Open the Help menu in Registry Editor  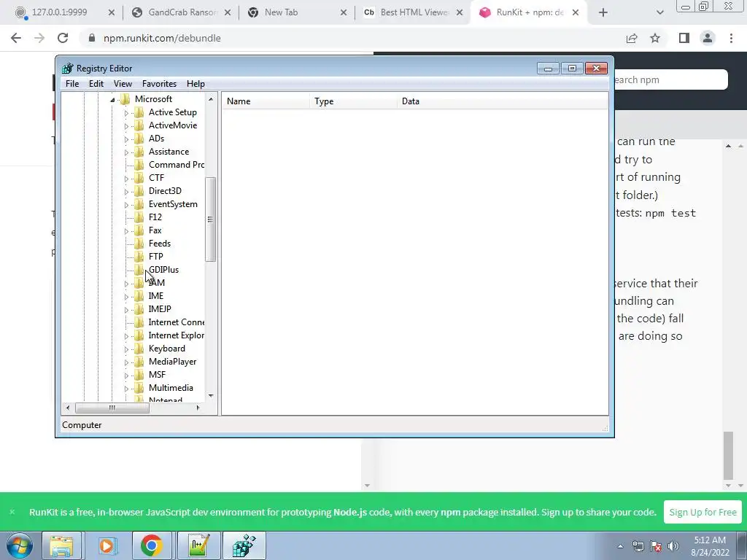196,84
